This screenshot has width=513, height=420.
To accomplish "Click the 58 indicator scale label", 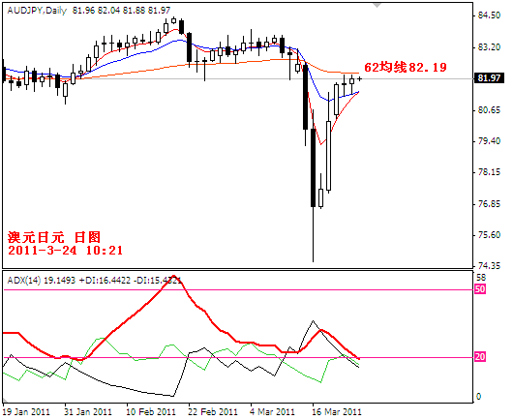I will pos(481,278).
